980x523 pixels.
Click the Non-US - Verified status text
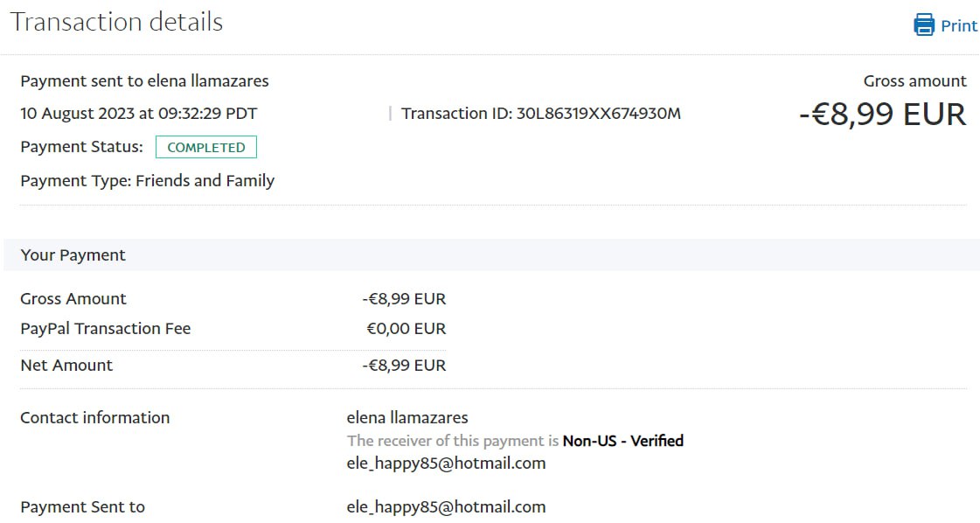(622, 441)
